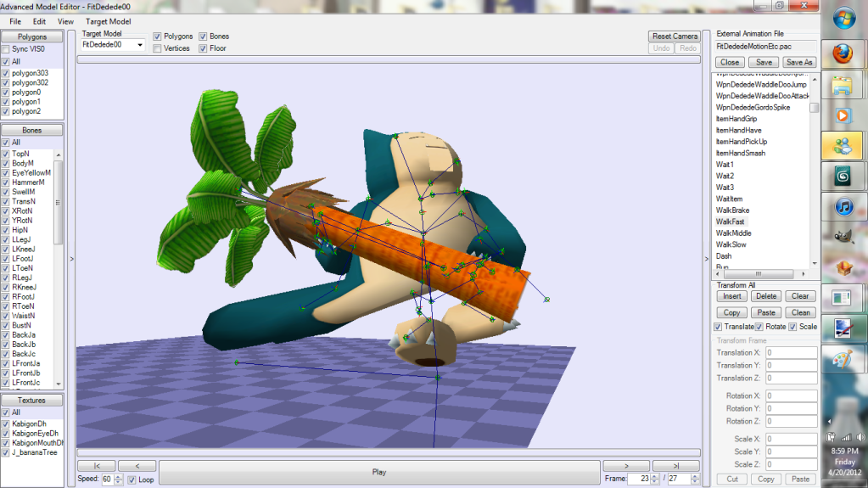
Task: Switch to Windows Live Messenger taskbar icon
Action: [x=843, y=146]
